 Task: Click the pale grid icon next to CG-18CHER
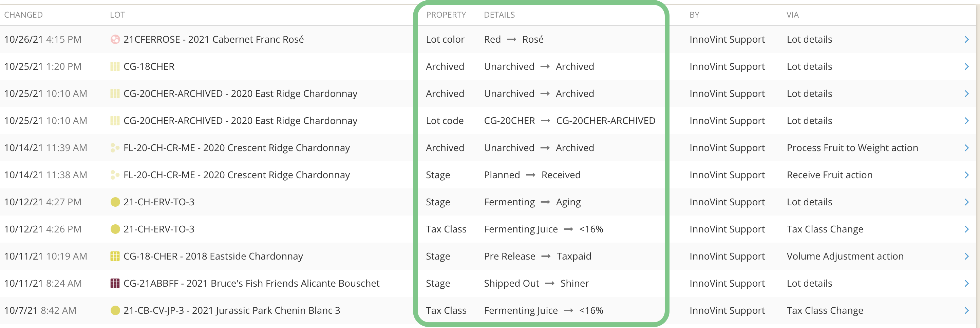[x=115, y=66]
